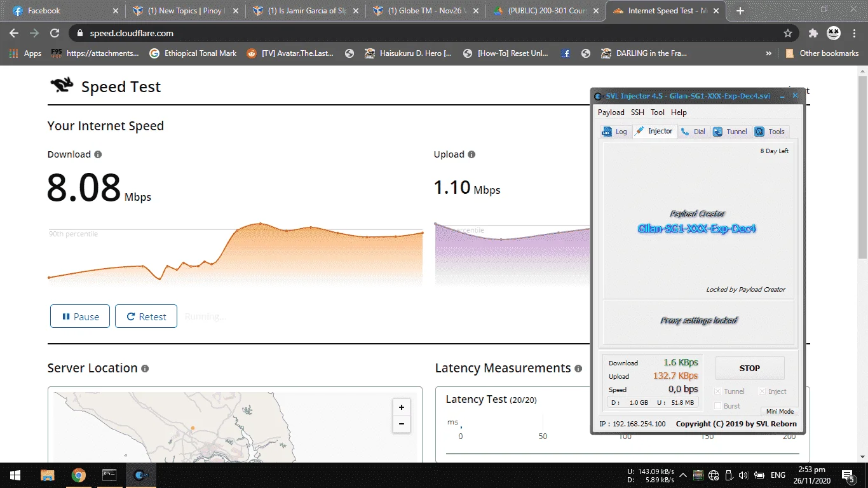The height and width of the screenshot is (488, 868).
Task: Switch SVL Injector to Mini Mode
Action: [x=780, y=411]
